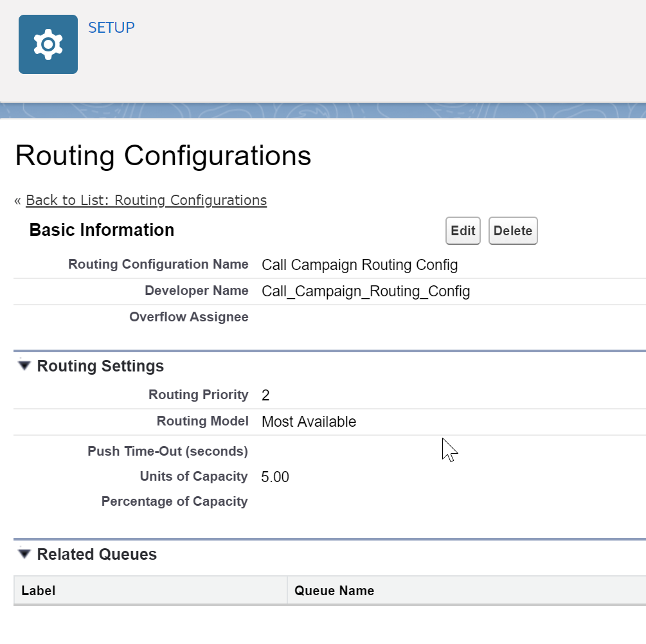Open Back to List: Routing Configurations link
This screenshot has height=644, width=646.
(147, 201)
